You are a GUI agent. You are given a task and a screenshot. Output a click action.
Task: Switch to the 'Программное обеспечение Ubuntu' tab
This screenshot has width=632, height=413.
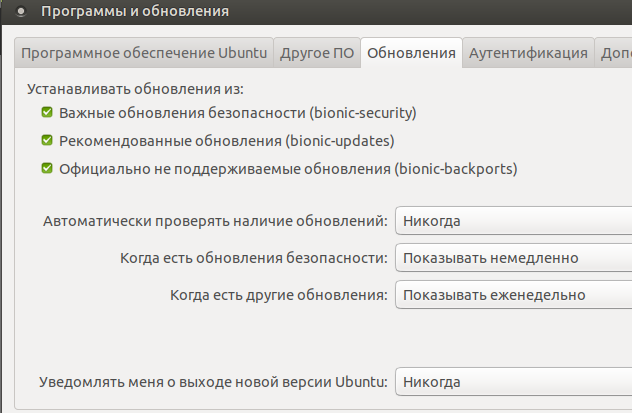(144, 53)
